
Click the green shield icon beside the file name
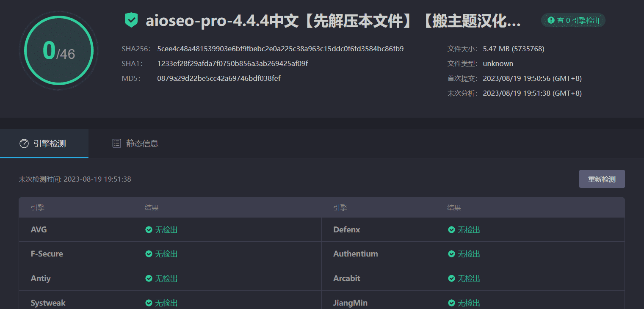[131, 20]
